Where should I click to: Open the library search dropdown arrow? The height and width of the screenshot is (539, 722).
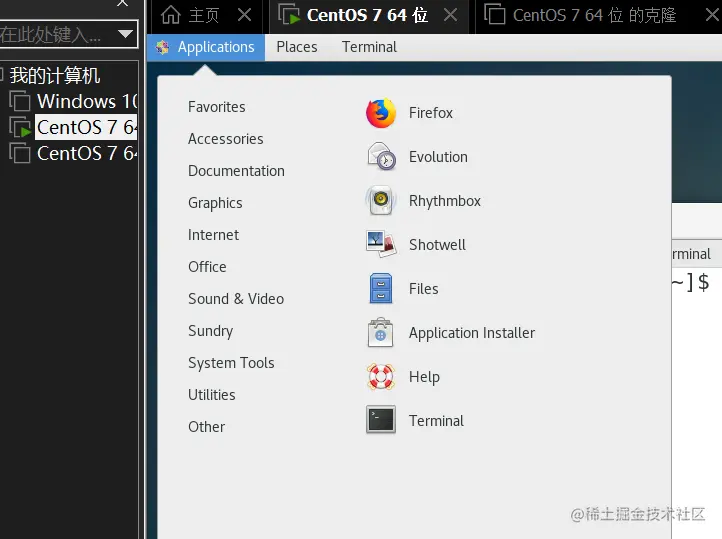point(125,34)
